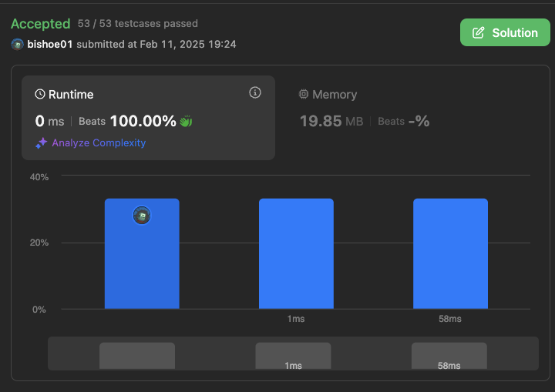Click the clapping hands icon
Image resolution: width=555 pixels, height=392 pixels.
click(x=186, y=121)
